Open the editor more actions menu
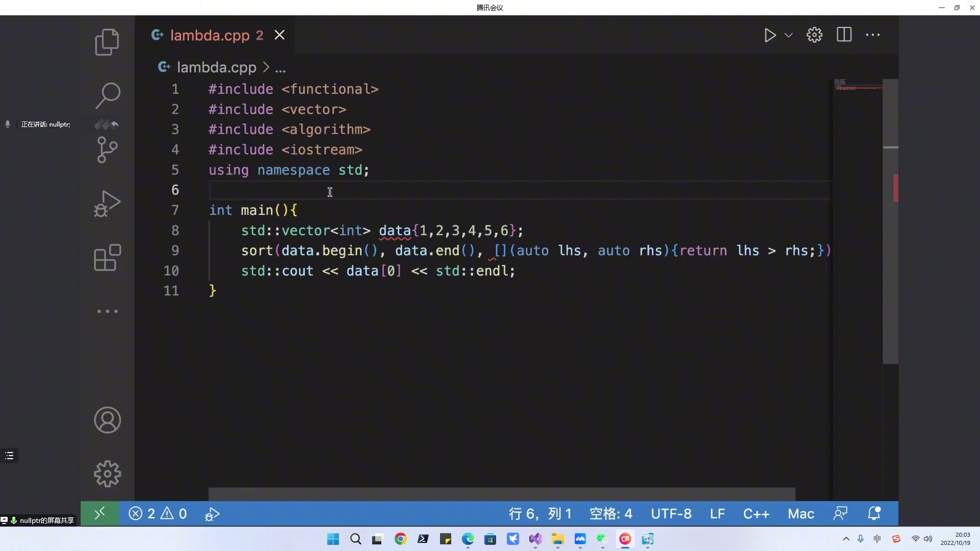This screenshot has height=551, width=980. [x=874, y=35]
